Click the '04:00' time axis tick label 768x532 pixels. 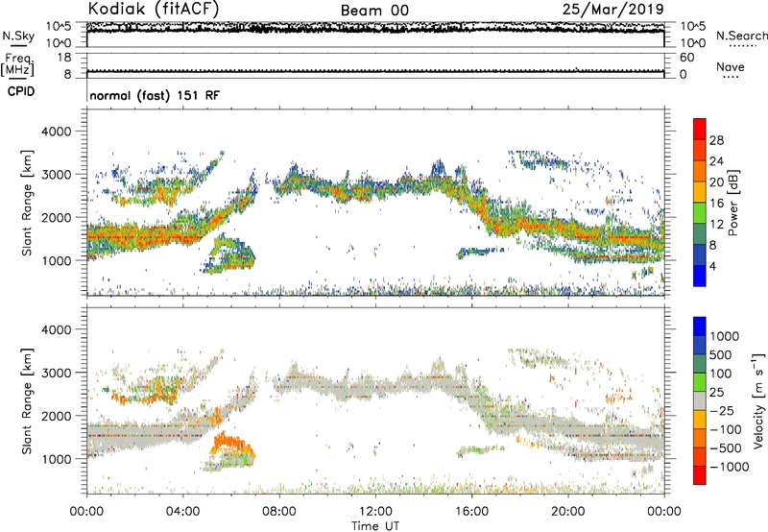[182, 512]
